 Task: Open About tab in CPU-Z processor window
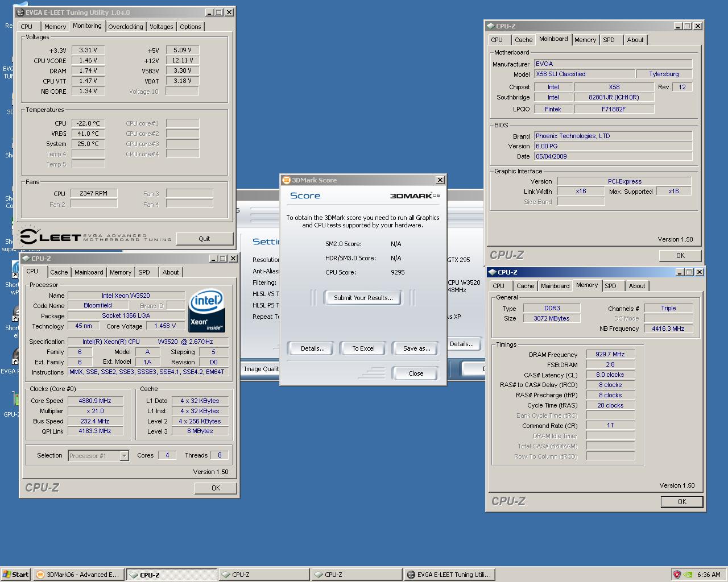171,272
